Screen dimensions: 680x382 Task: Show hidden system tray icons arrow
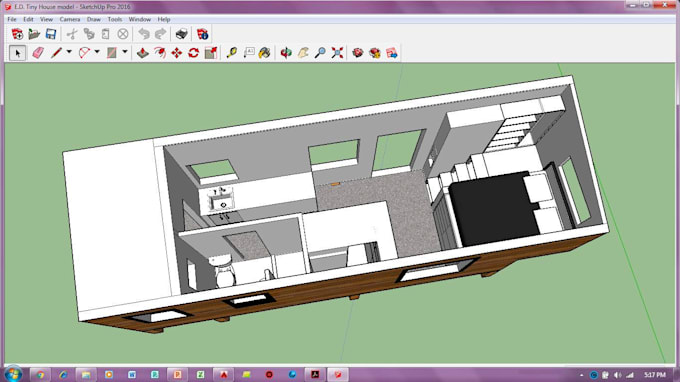[x=582, y=375]
